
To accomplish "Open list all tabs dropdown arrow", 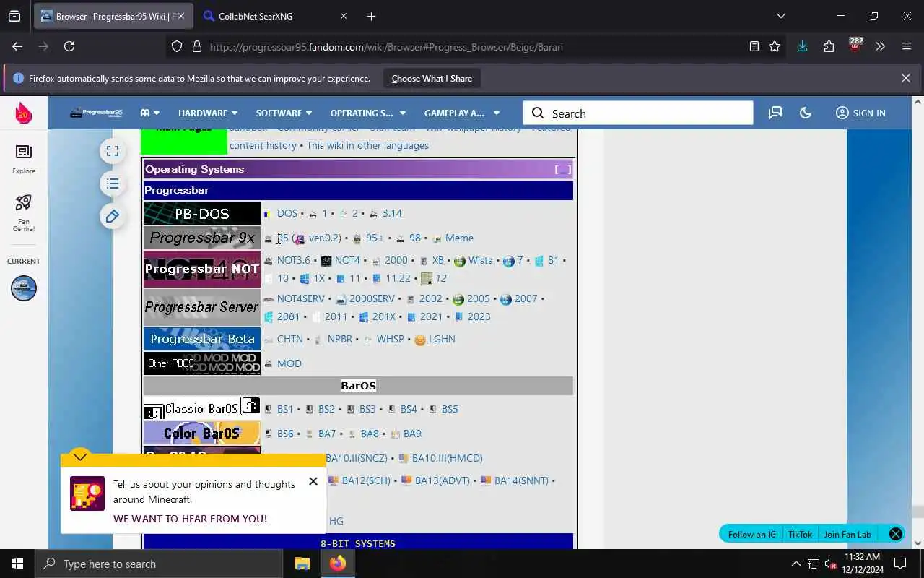I will click(780, 16).
